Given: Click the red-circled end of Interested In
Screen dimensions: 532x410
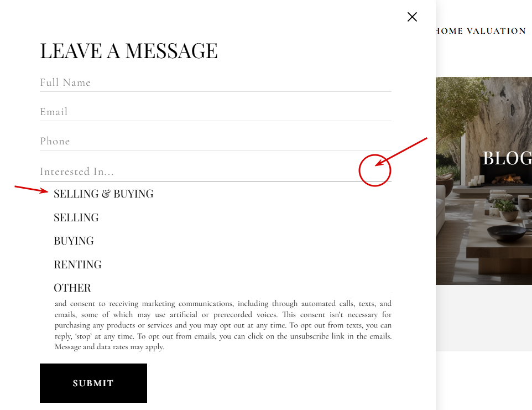Looking at the screenshot, I should (375, 170).
